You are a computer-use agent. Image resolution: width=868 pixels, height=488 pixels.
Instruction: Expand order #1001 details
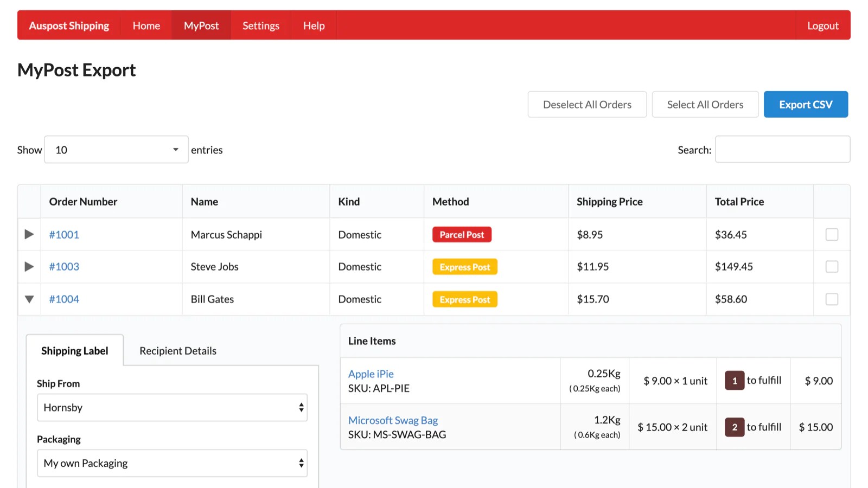[x=29, y=234]
